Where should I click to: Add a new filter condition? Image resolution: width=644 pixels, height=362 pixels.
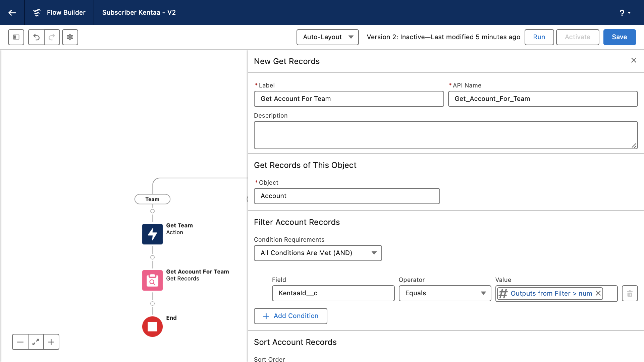[290, 316]
